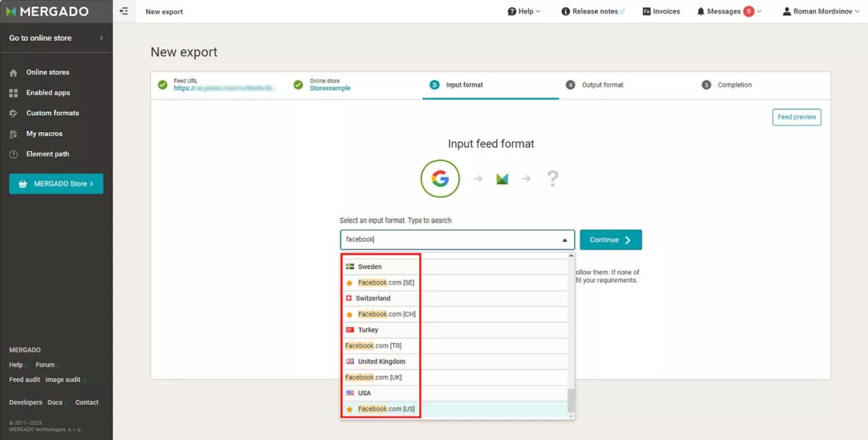The image size is (868, 440).
Task: Expand Go to online store chevron
Action: (101, 38)
